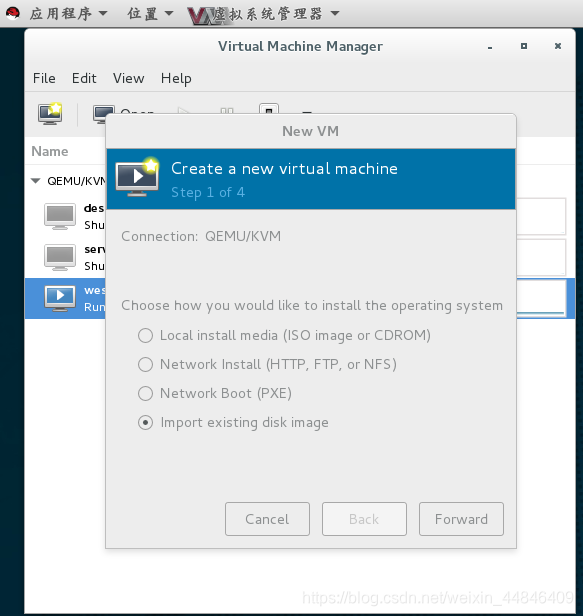Select the running VM monitor icon

pos(60,299)
